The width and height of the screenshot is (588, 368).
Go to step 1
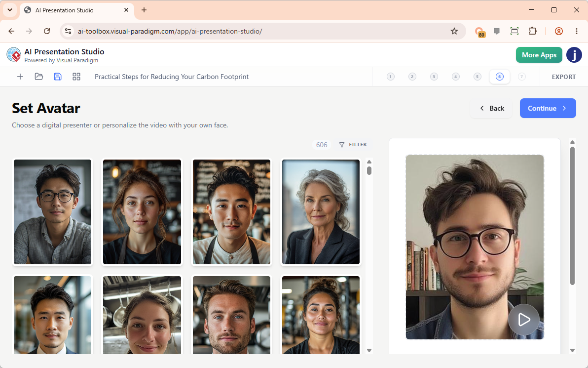(x=390, y=77)
